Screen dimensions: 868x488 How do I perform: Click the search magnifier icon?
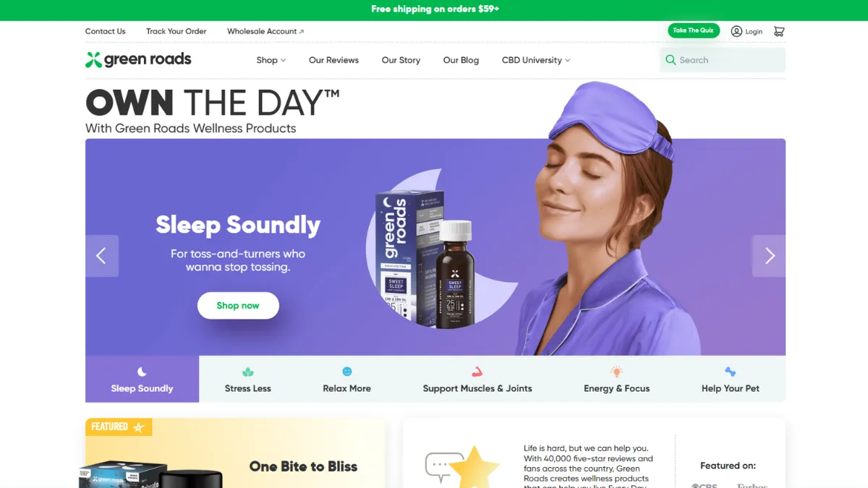tap(671, 60)
